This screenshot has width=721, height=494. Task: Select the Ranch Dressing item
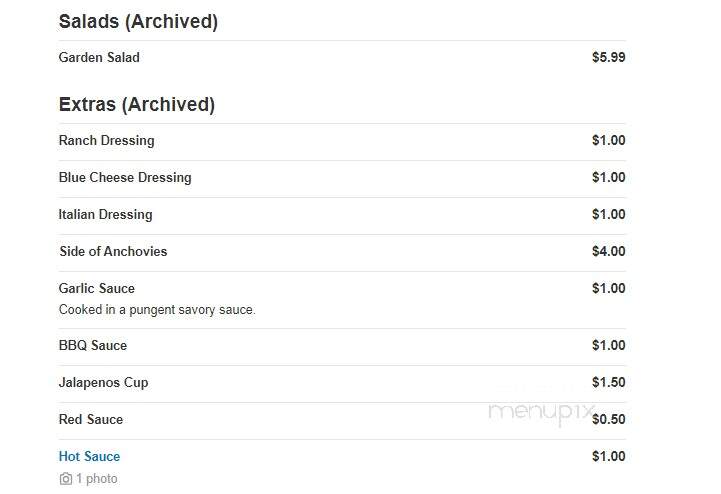tap(107, 140)
